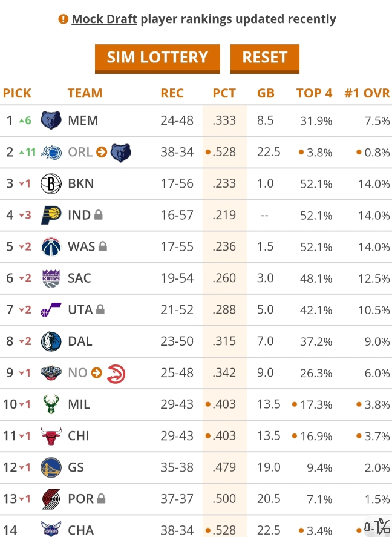Click the Atlanta Hawks logo in pick 9
Image resolution: width=392 pixels, height=537 pixels.
pyautogui.click(x=116, y=373)
